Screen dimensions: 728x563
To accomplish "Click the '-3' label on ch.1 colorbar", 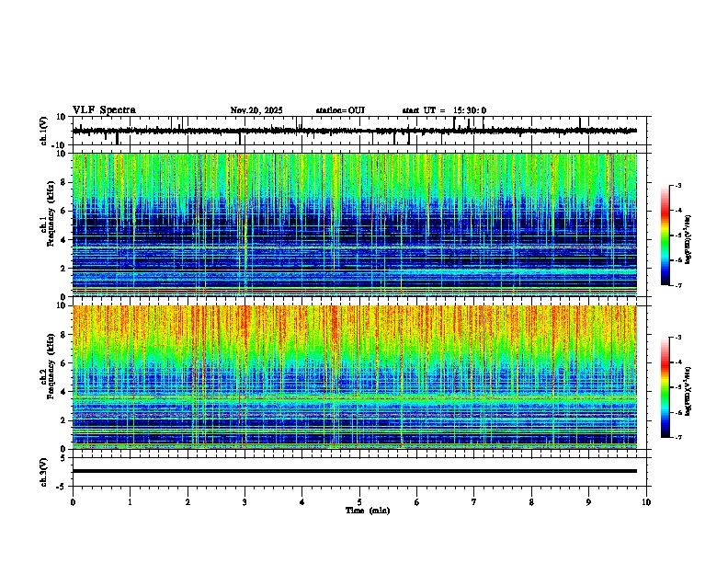I will pyautogui.click(x=677, y=186).
